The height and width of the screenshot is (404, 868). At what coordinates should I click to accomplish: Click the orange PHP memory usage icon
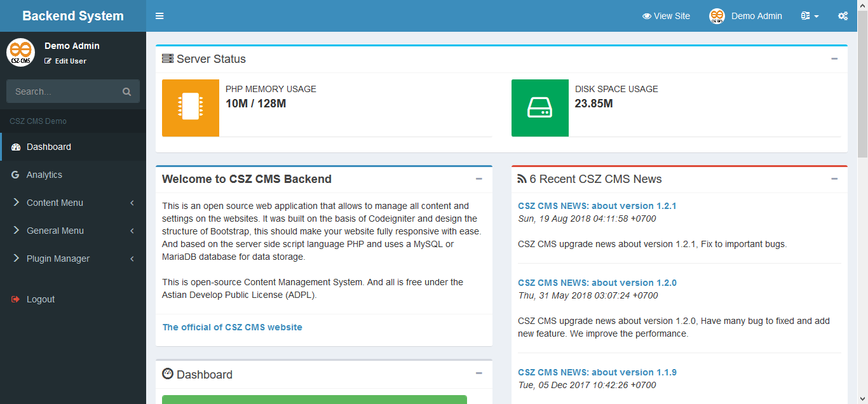coord(191,108)
